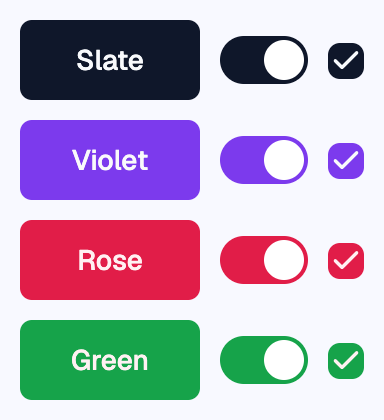Click the Violet button
384x420 pixels.
110,160
